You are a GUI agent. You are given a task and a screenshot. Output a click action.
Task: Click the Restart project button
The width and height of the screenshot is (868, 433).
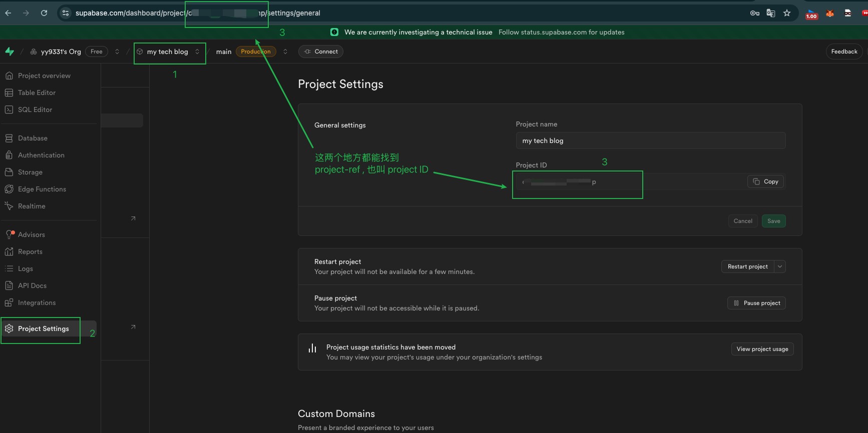coord(747,266)
